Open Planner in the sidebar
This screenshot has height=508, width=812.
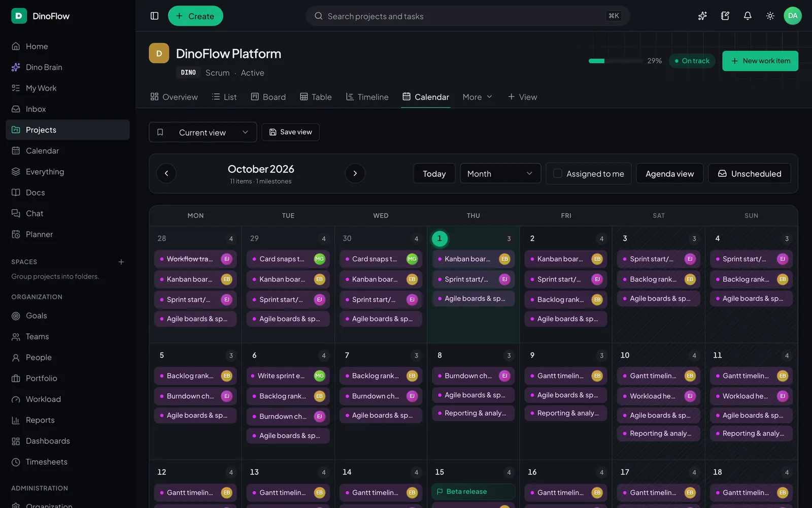click(67, 234)
